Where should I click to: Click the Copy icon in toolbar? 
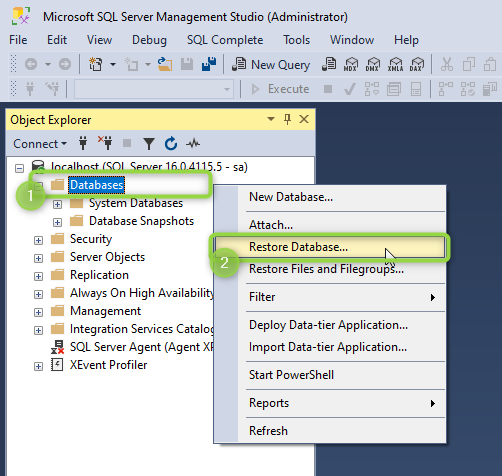pyautogui.click(x=469, y=64)
